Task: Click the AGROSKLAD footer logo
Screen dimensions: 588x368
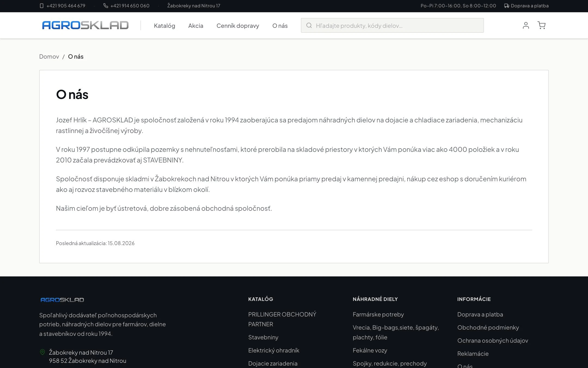Action: coord(62,300)
